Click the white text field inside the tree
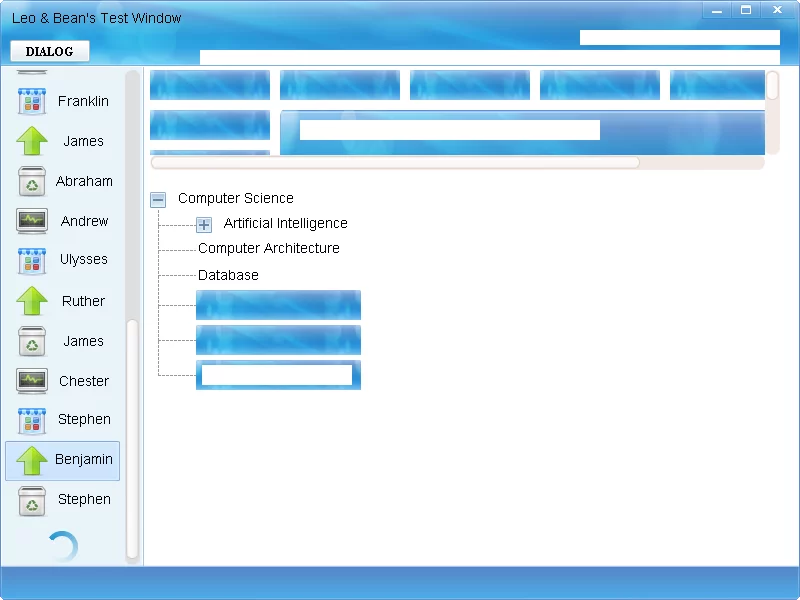800x600 pixels. tap(277, 375)
